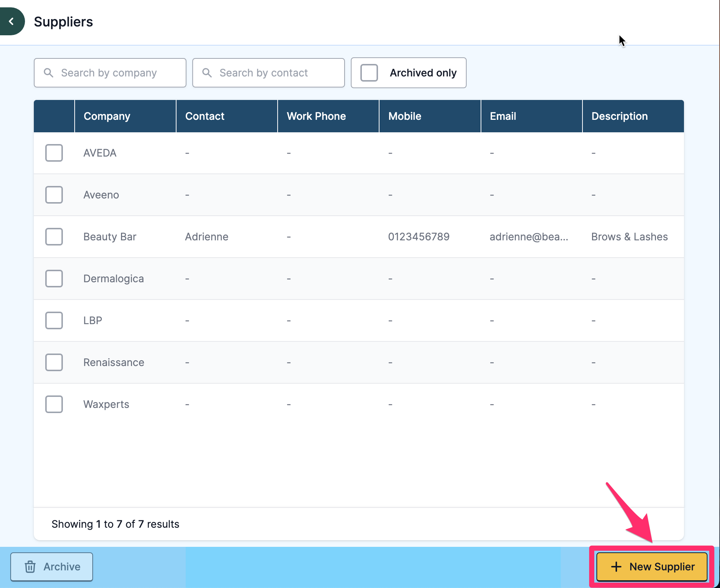Open the Beauty Bar supplier name
This screenshot has height=588, width=720.
tap(110, 237)
